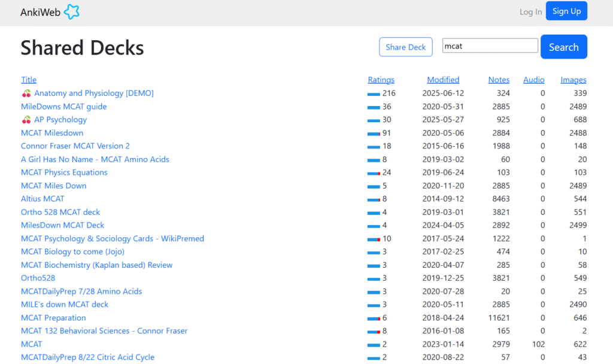The height and width of the screenshot is (364, 613).
Task: Open the AP Psychology deck
Action: coord(60,120)
